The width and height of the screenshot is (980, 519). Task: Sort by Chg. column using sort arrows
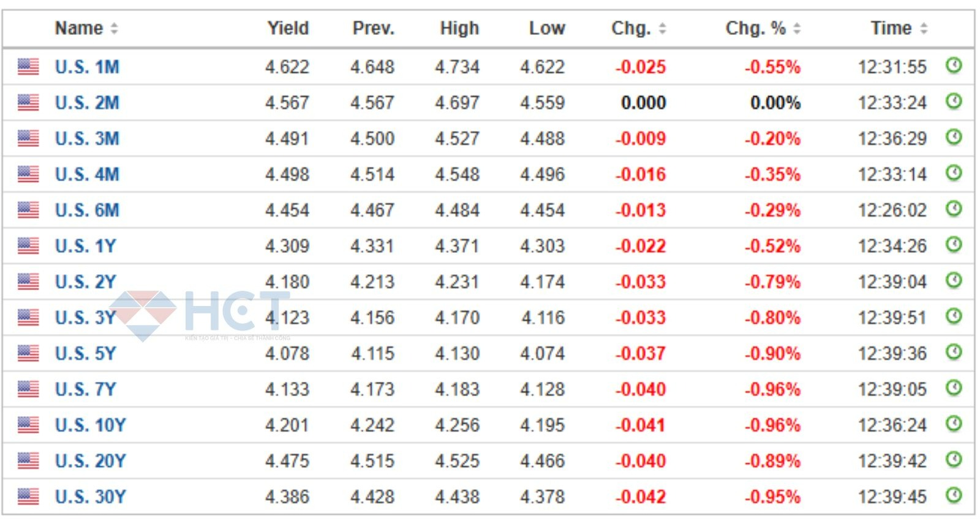click(662, 28)
